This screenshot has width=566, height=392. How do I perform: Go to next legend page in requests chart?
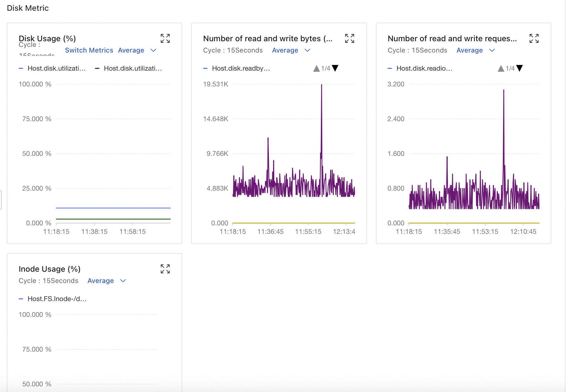519,68
